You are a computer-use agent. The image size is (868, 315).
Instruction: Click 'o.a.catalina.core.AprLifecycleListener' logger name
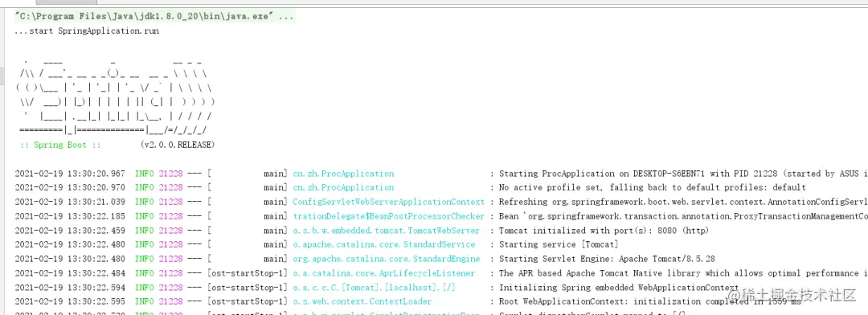click(384, 273)
